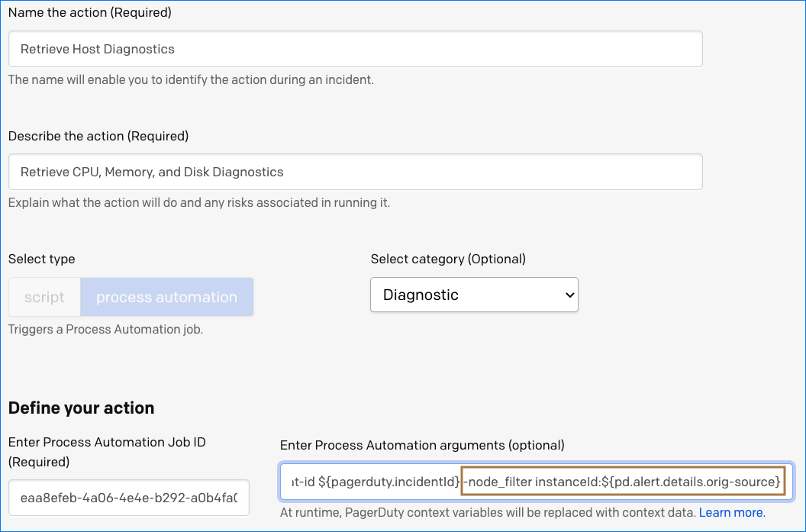
Task: Click the 'Select type' label
Action: click(42, 259)
